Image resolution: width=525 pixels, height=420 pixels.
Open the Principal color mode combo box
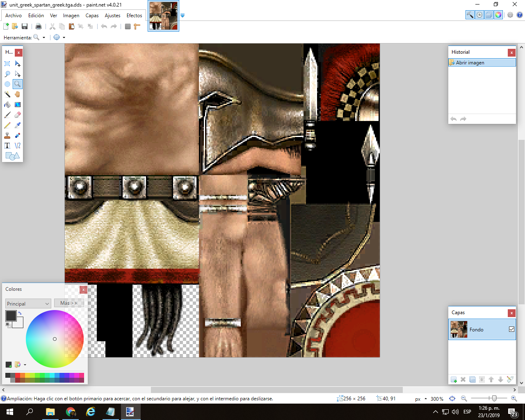28,304
